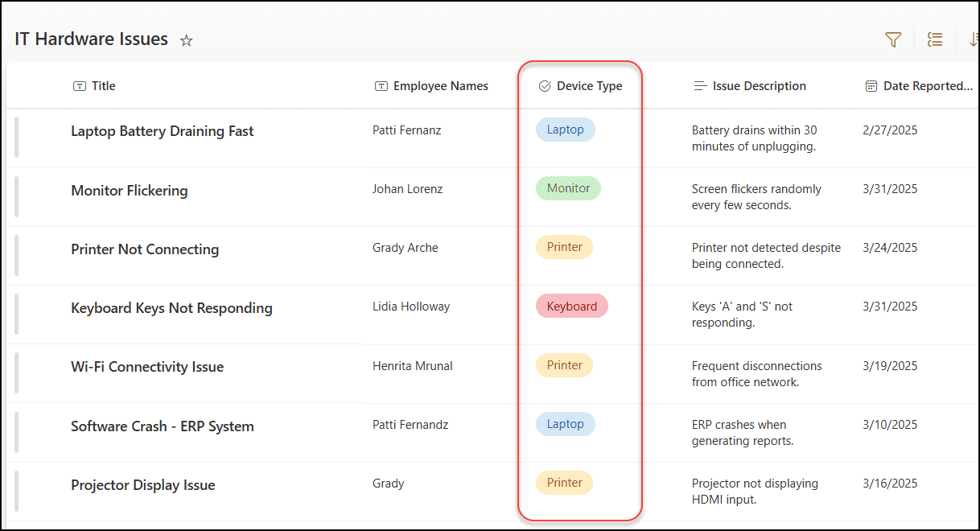The width and height of the screenshot is (980, 531).
Task: Click Printer pill in Wi-Fi Connectivity row
Action: point(564,365)
